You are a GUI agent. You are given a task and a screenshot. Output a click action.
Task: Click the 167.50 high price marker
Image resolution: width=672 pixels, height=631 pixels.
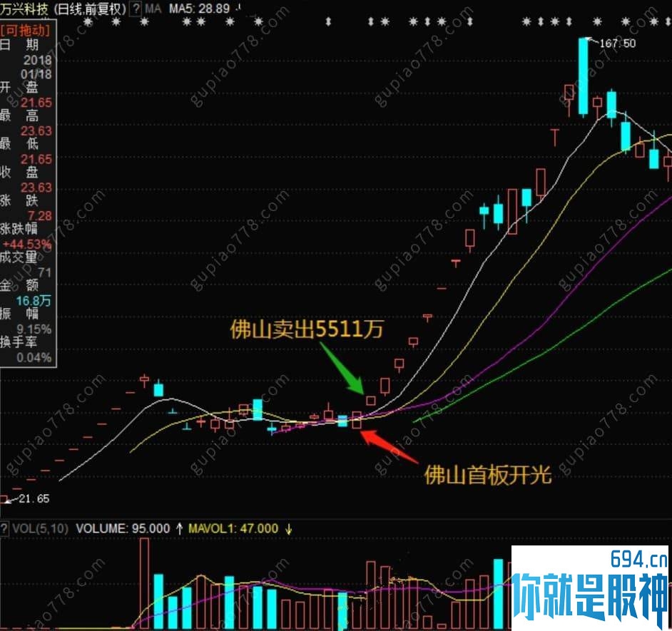(x=618, y=43)
